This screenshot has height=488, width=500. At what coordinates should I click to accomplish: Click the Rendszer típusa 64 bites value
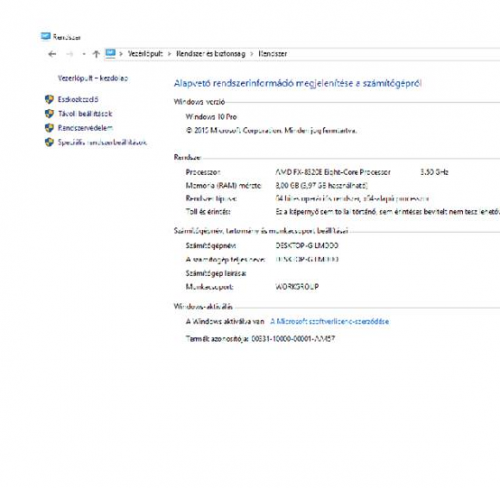(x=352, y=199)
